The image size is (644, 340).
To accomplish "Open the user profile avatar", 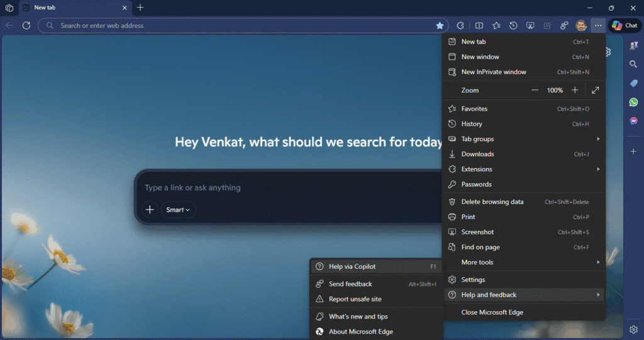I will click(580, 25).
